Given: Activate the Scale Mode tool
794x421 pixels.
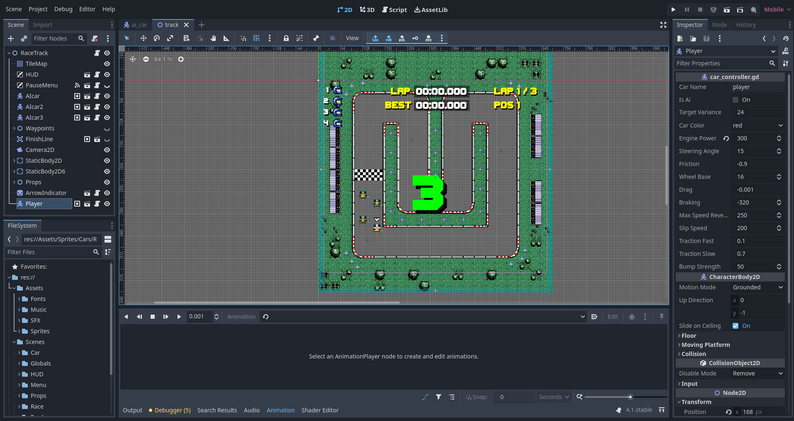Looking at the screenshot, I should (170, 38).
